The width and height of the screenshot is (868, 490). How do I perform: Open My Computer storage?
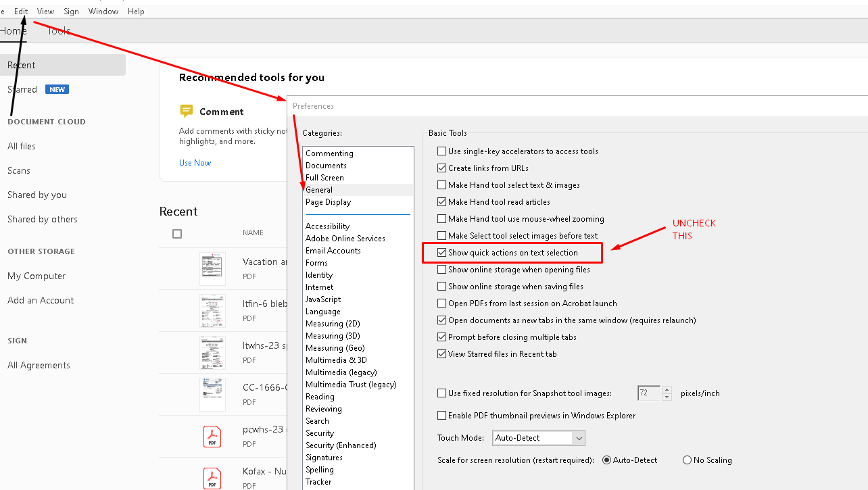(37, 276)
